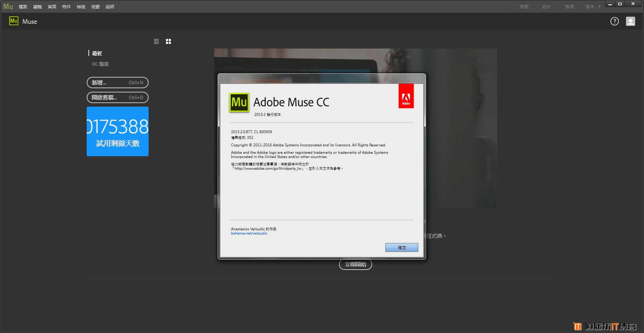Viewport: 644px width, 333px height.
Task: Minimize the Muse window
Action: [x=610, y=4]
